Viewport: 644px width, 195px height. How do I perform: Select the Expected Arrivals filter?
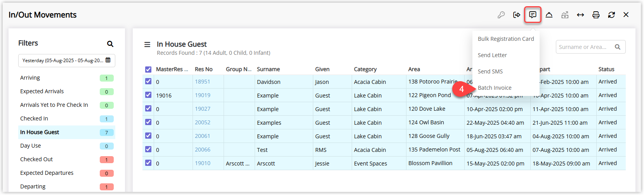(67, 91)
